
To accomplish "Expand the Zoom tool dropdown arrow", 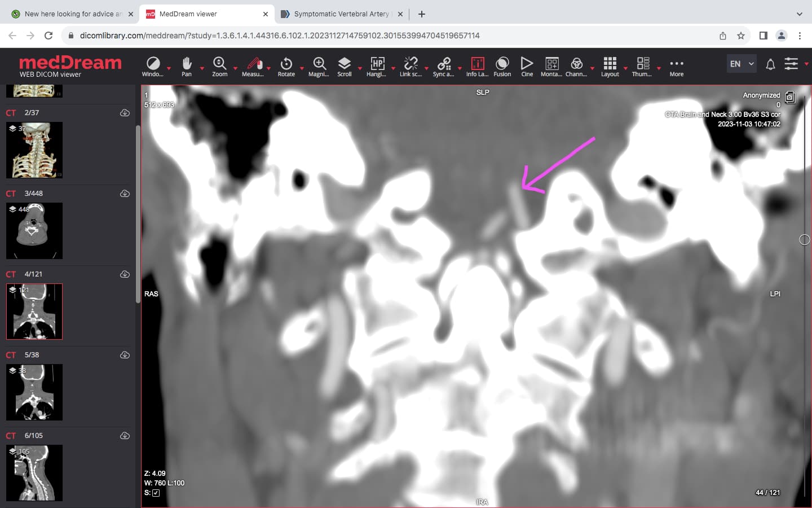I will click(235, 68).
